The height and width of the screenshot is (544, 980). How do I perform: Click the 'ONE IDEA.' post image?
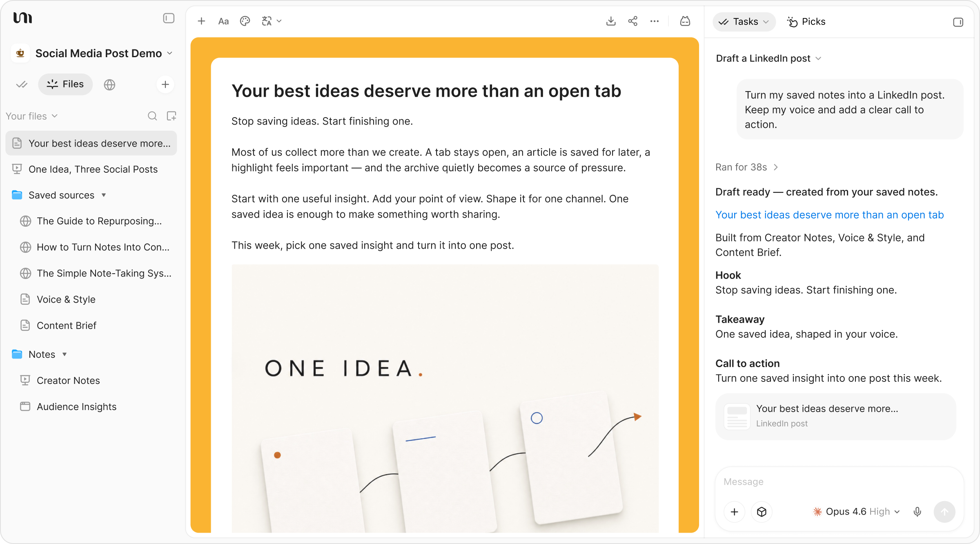pyautogui.click(x=445, y=399)
